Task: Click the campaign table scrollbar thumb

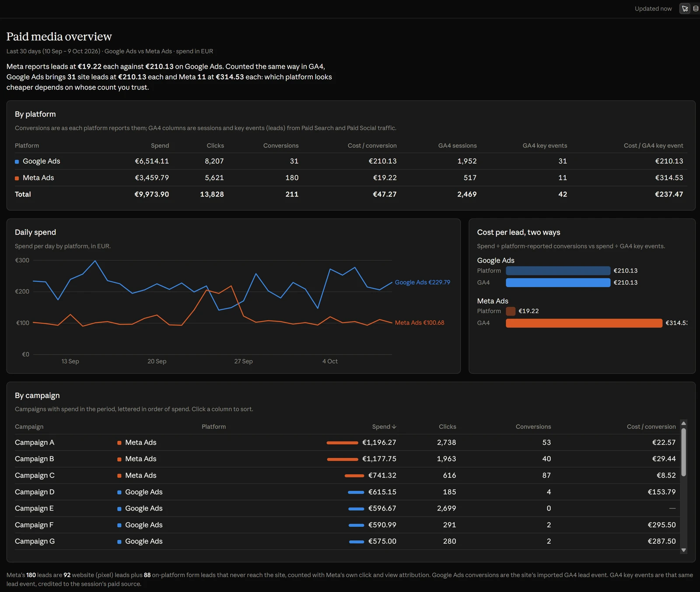Action: [683, 452]
